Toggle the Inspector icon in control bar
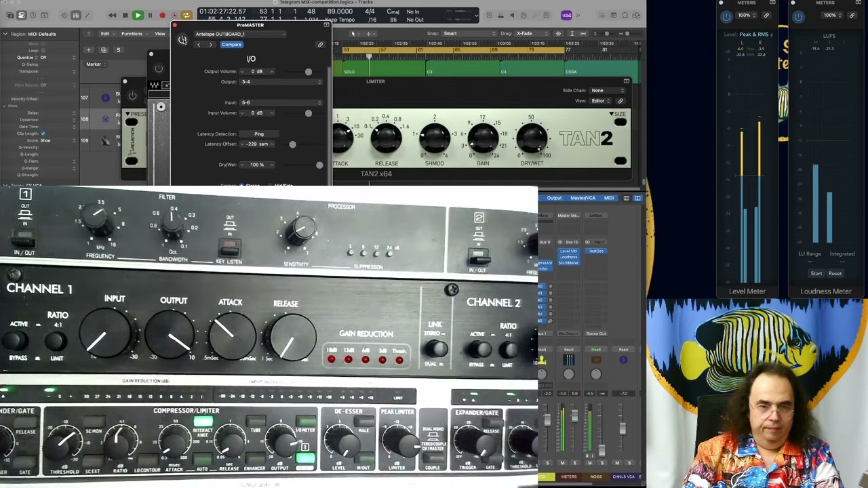 pyautogui.click(x=21, y=15)
